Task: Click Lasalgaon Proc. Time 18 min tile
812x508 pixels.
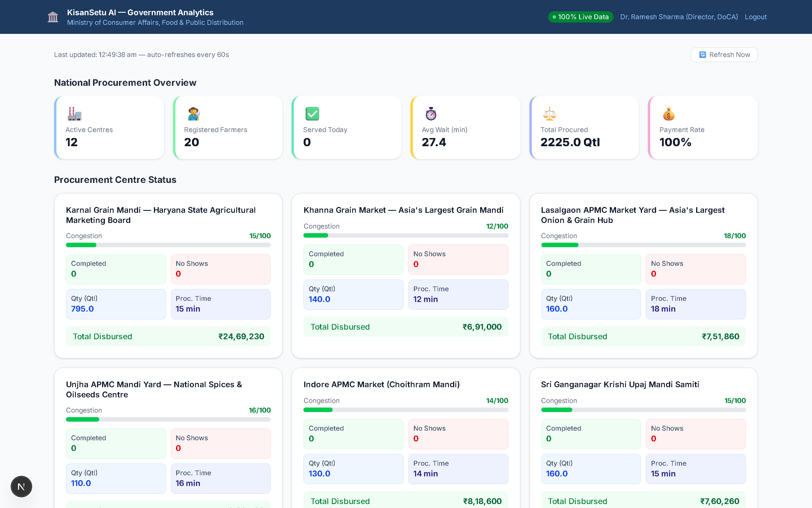Action: point(696,304)
